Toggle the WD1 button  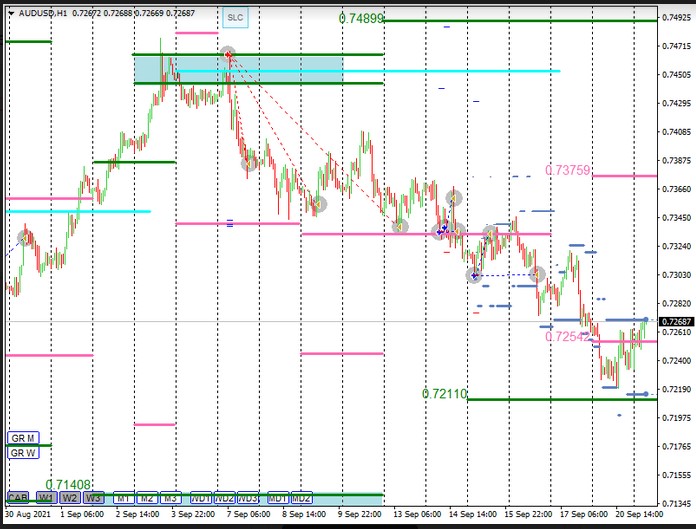coord(200,497)
